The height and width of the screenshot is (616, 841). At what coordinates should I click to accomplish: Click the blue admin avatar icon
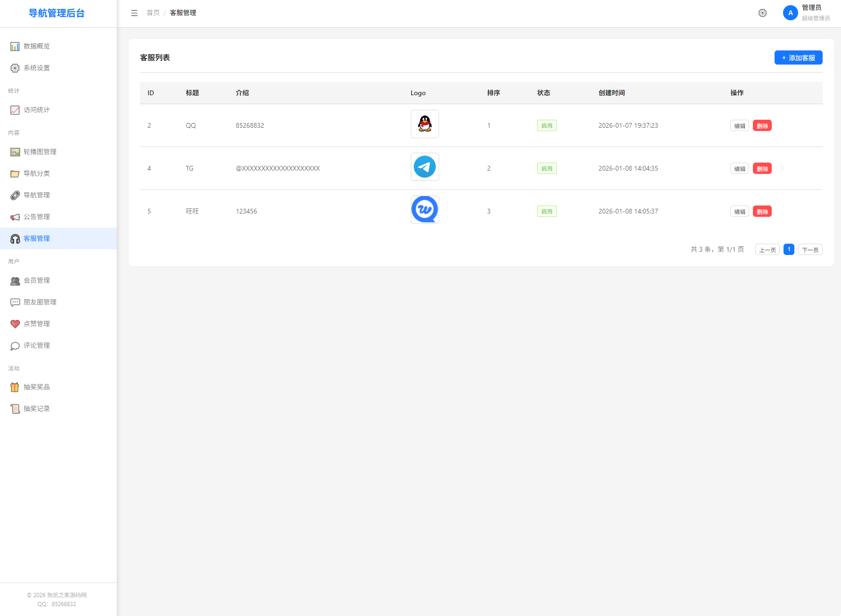pos(790,13)
